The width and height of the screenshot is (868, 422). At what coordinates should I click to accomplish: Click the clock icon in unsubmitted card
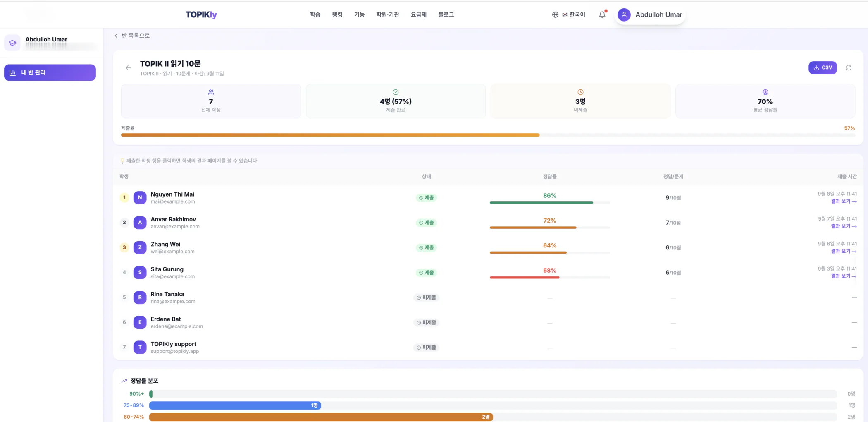(580, 92)
